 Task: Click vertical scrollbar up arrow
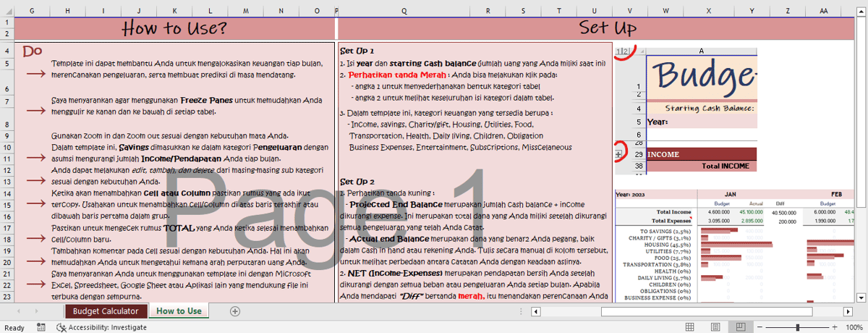pyautogui.click(x=861, y=11)
